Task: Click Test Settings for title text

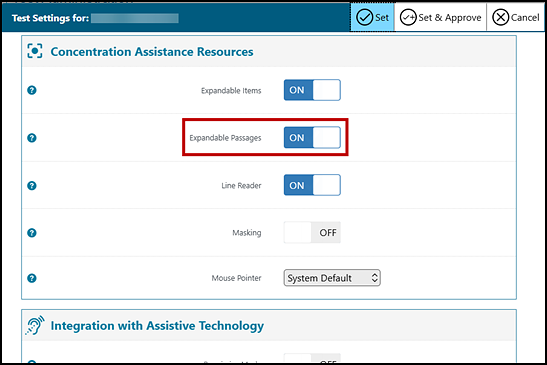Action: click(x=51, y=18)
